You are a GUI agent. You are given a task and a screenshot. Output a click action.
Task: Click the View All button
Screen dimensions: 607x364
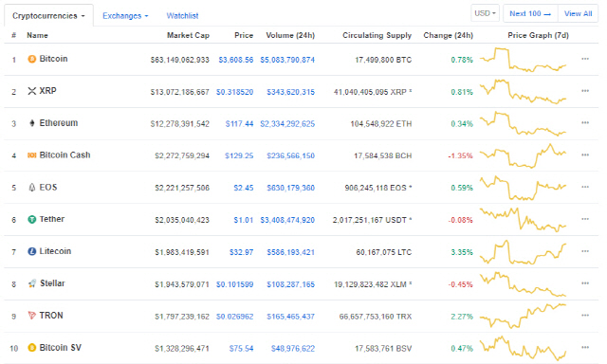click(578, 13)
